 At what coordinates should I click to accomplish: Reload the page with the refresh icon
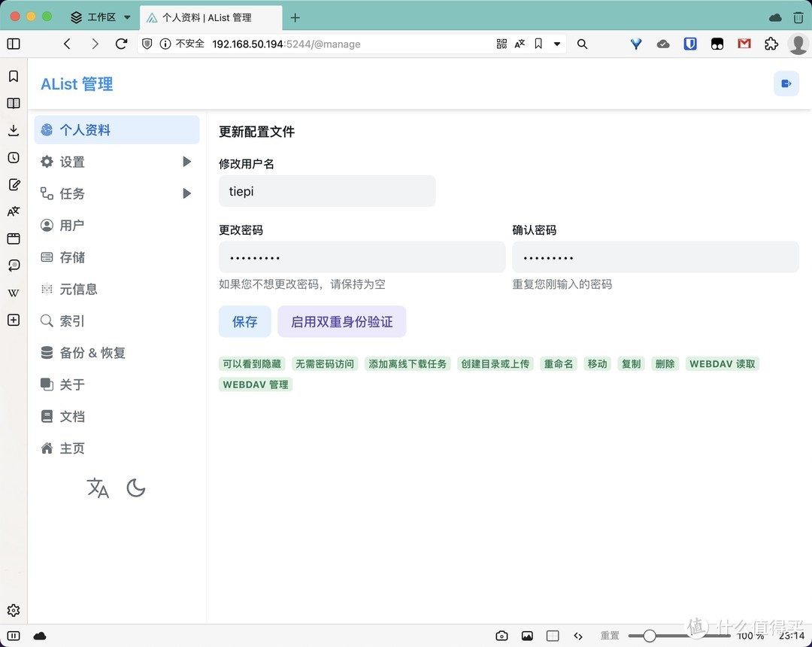point(121,44)
